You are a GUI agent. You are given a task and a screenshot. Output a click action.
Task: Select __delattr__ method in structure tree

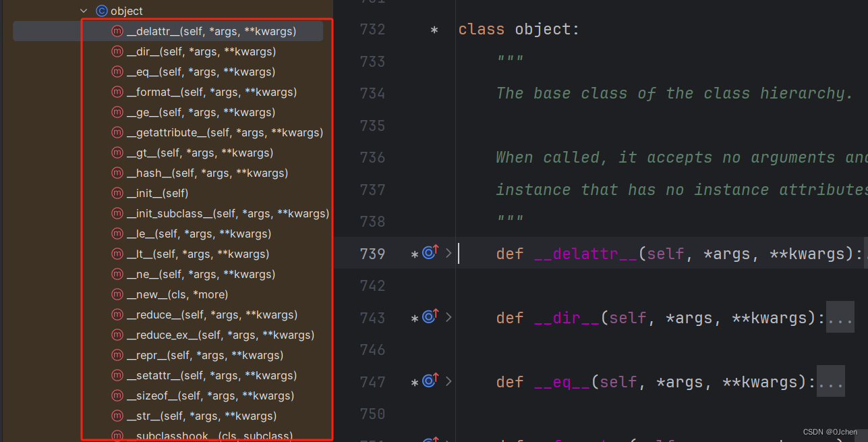(x=168, y=31)
